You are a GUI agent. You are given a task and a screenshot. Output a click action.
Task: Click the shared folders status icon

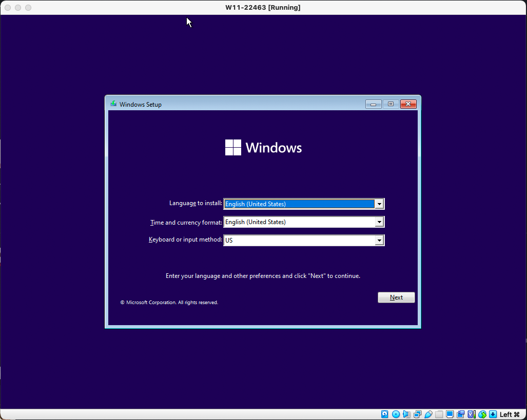coord(439,414)
